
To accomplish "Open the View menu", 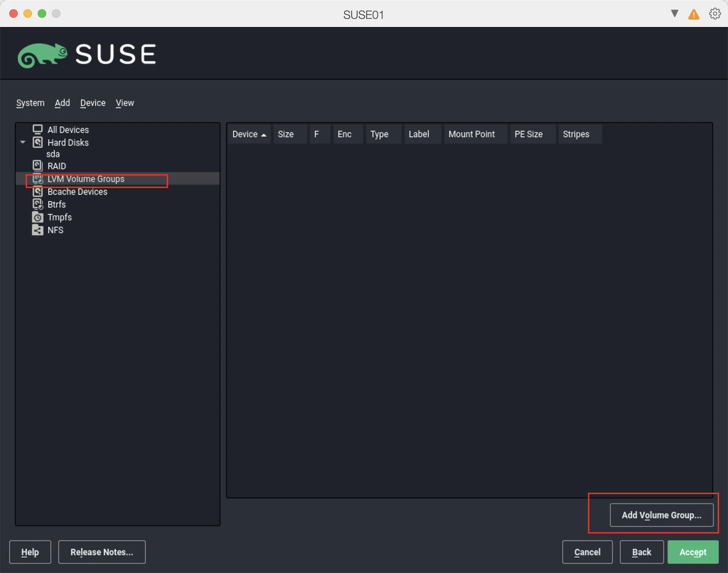I will click(124, 103).
